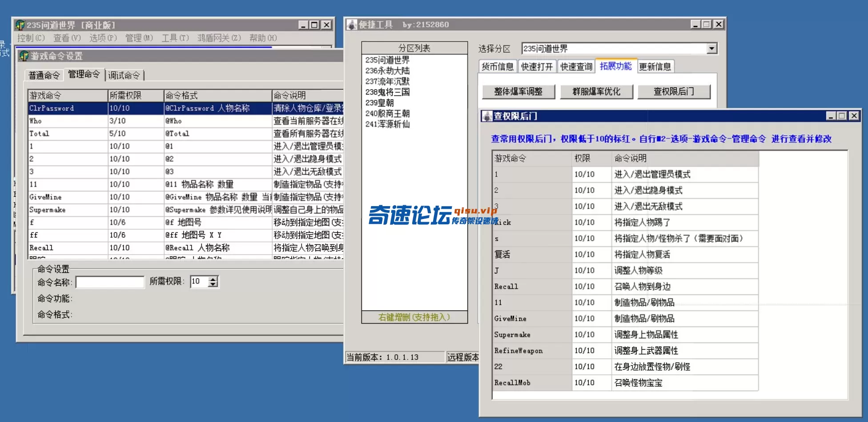Minimize the 便捷工具 window
The height and width of the screenshot is (422, 868).
pos(696,24)
